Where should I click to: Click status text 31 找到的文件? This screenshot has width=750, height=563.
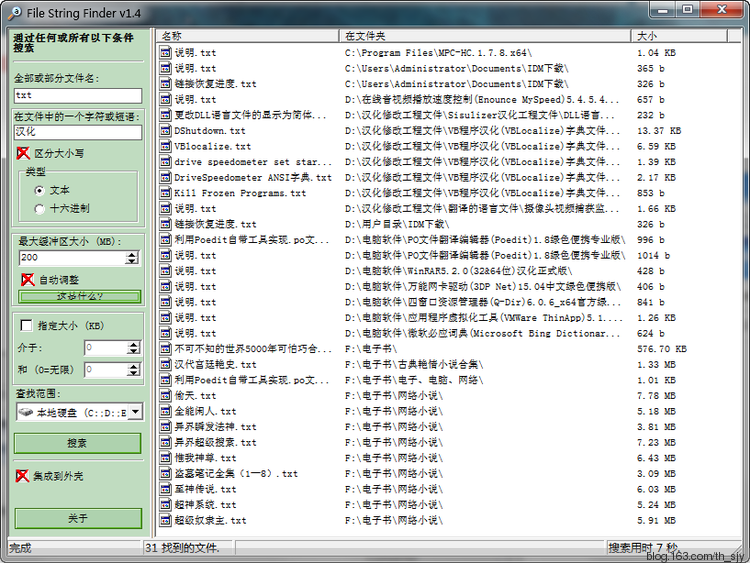click(182, 548)
